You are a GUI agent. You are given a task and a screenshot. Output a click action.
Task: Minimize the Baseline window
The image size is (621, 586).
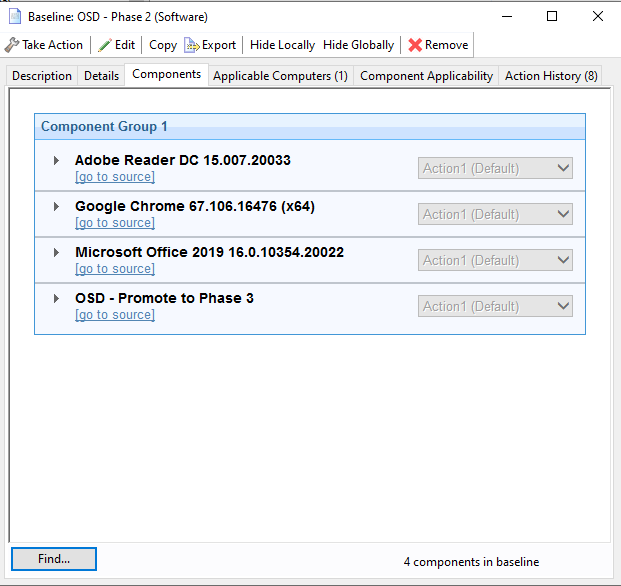coord(507,16)
